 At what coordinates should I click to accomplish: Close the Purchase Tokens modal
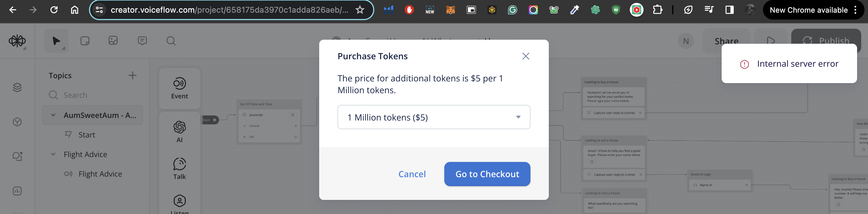pos(526,56)
